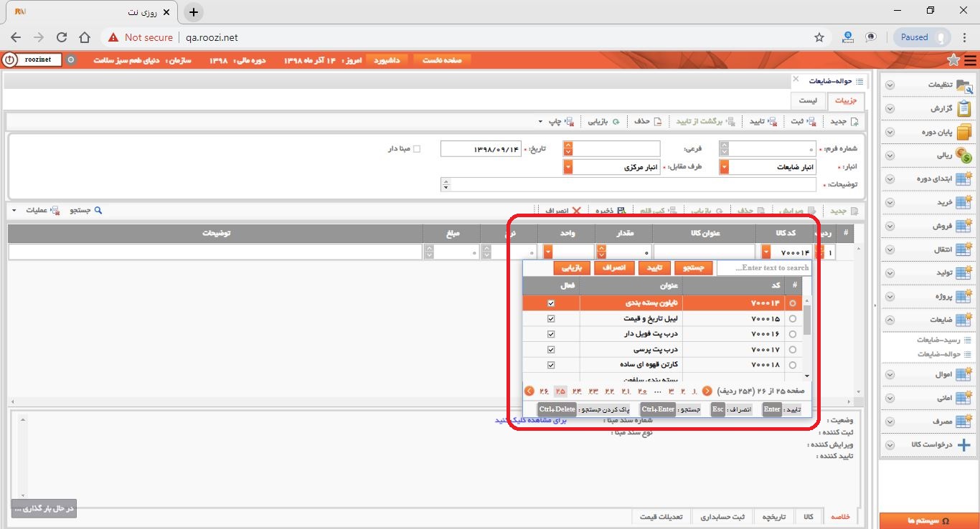The width and height of the screenshot is (980, 529).
Task: Click the انصراف red X cancel icon
Action: 576,211
